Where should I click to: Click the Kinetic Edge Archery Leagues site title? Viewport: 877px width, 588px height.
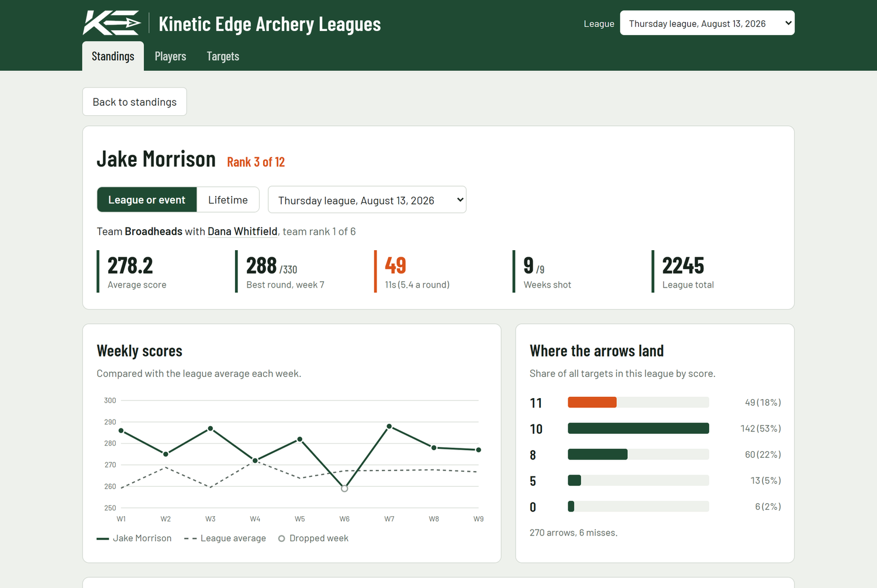click(270, 24)
